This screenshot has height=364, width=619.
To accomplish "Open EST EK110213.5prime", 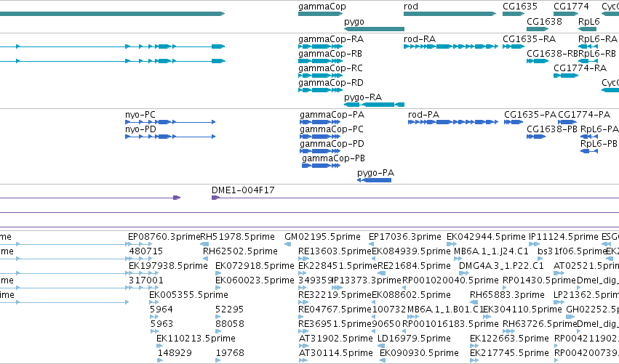I will pyautogui.click(x=196, y=339).
